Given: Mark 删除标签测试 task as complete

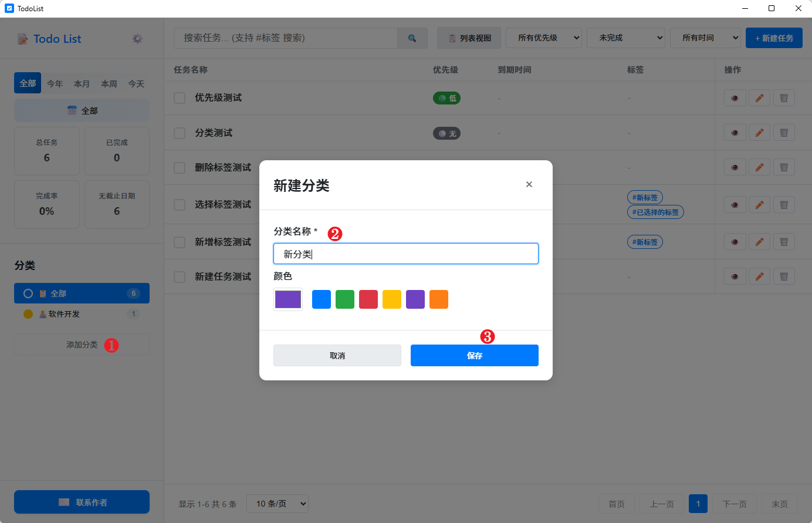Looking at the screenshot, I should (180, 168).
